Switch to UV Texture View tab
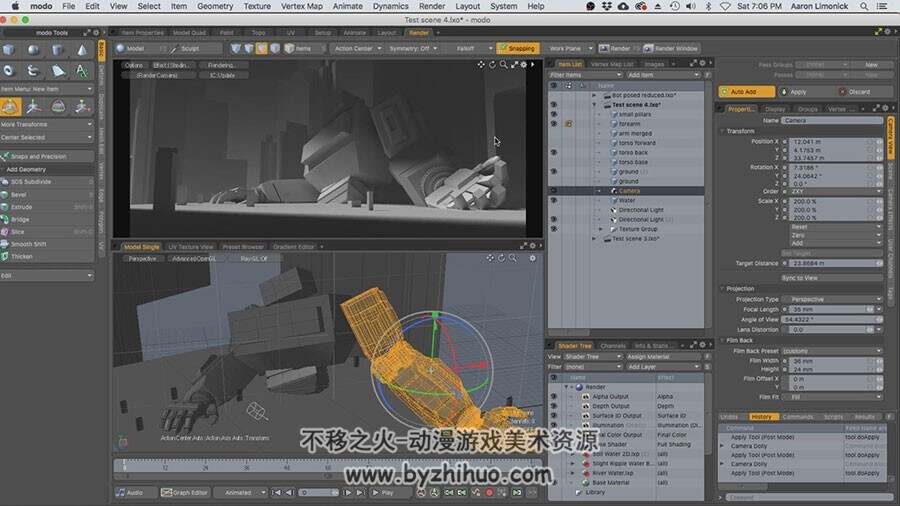The height and width of the screenshot is (506, 900). pyautogui.click(x=191, y=247)
